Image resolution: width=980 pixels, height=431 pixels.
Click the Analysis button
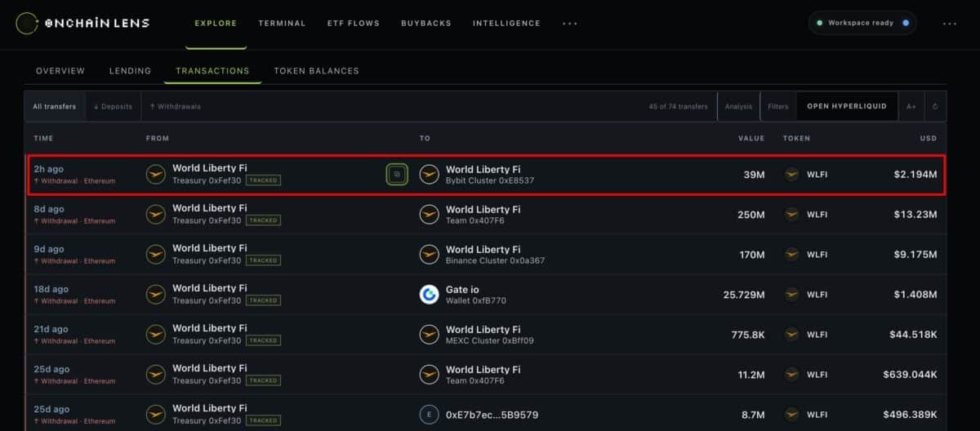tap(738, 106)
